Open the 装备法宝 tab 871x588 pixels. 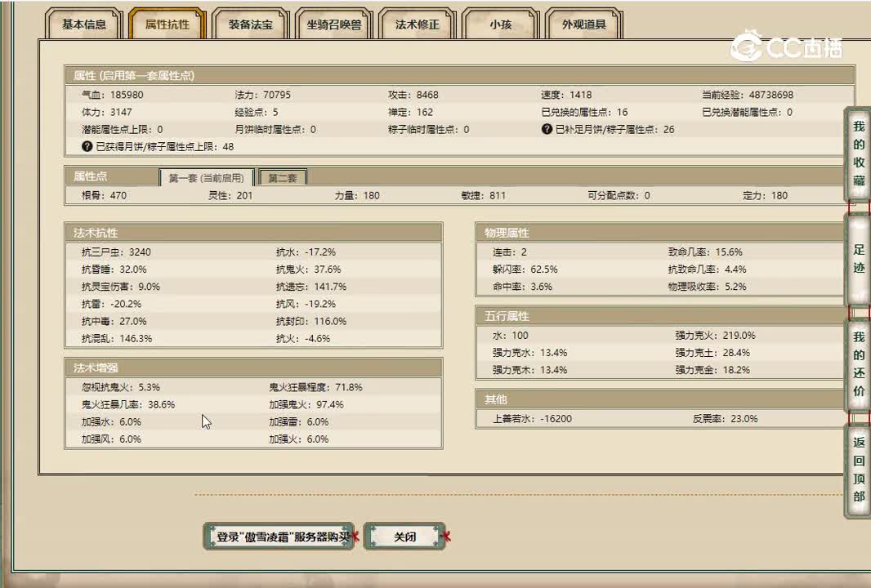250,24
